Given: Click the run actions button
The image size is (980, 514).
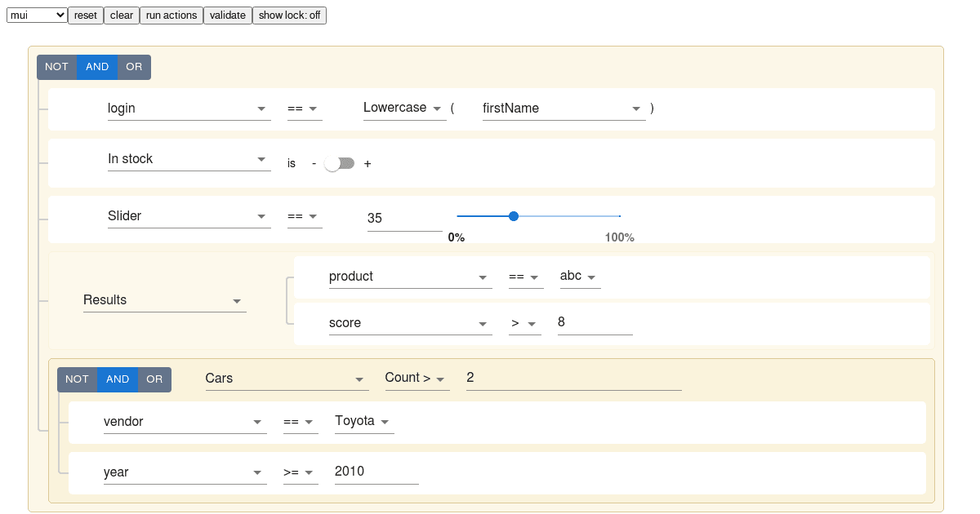Looking at the screenshot, I should click(x=171, y=15).
